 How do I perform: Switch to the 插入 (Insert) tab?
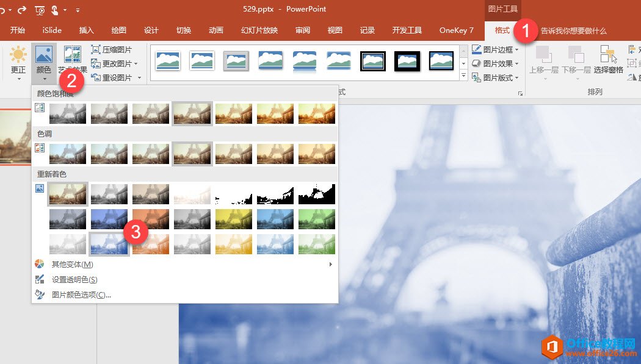pyautogui.click(x=87, y=30)
